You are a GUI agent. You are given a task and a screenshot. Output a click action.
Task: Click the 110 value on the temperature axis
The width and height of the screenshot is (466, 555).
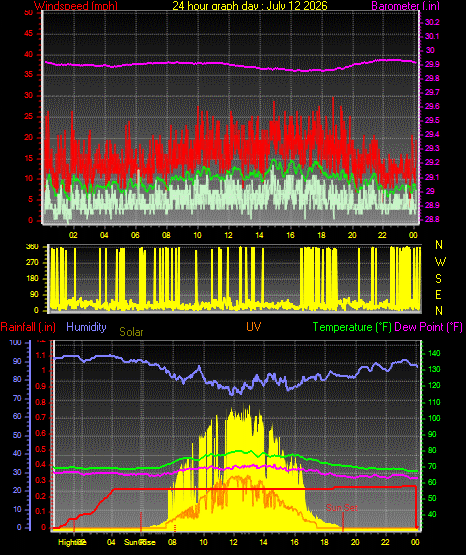[x=434, y=402]
